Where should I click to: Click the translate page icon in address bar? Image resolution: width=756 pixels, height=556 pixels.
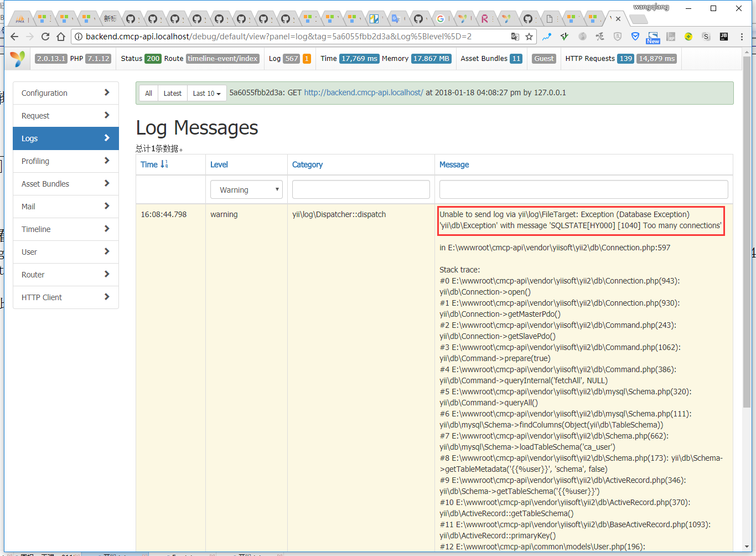(515, 37)
